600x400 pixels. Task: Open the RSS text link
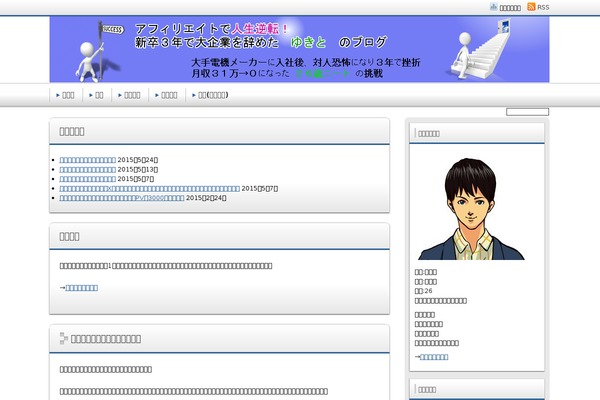543,7
